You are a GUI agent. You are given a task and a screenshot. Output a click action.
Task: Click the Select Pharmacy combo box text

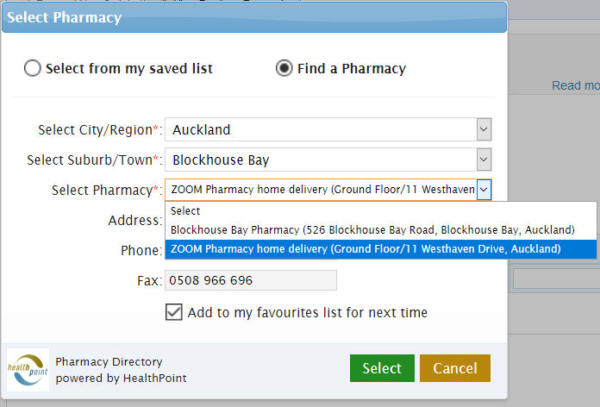point(321,189)
